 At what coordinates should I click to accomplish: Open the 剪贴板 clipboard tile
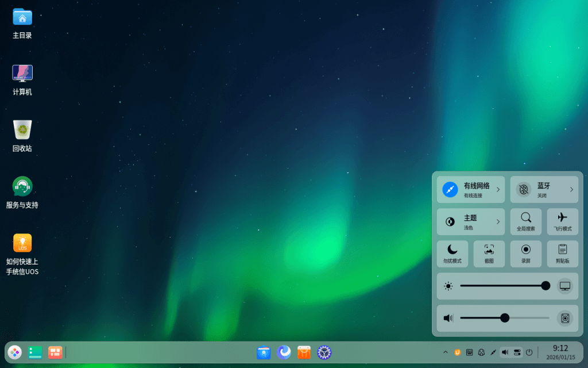tap(563, 254)
